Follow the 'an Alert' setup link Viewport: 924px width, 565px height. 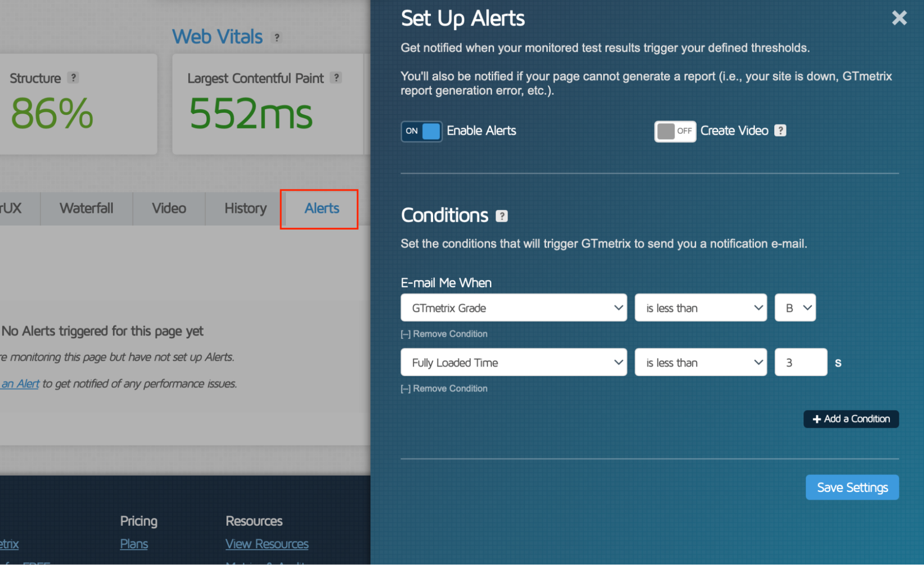(19, 384)
